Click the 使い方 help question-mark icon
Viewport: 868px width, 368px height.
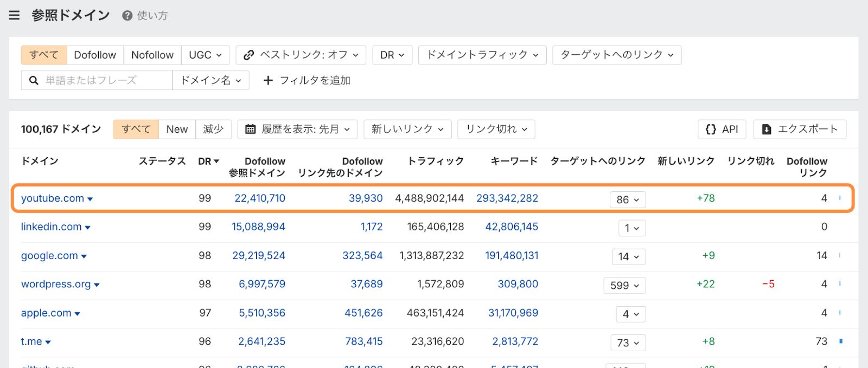pos(127,16)
